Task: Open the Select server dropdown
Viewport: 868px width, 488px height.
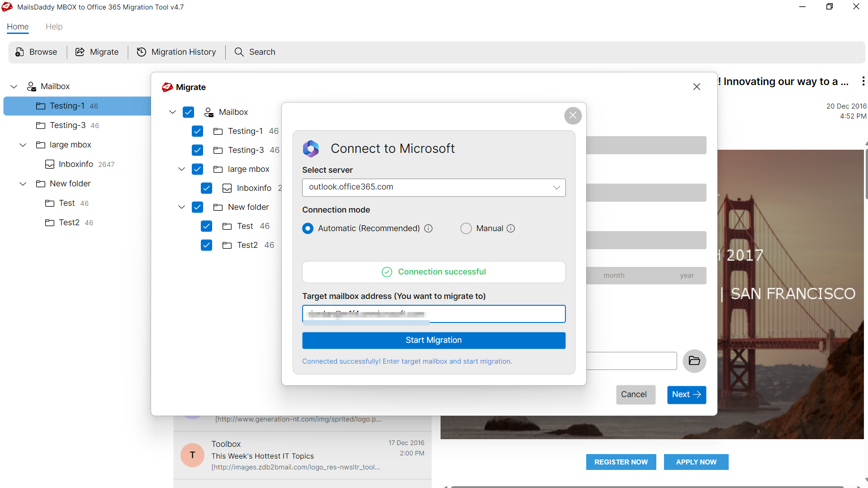Action: tap(434, 187)
